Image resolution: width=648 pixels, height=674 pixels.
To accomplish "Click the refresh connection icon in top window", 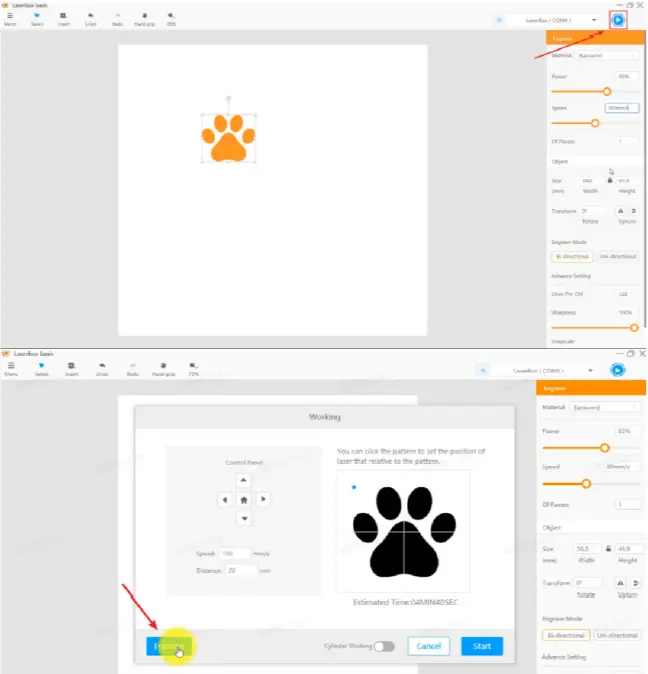I will [499, 20].
